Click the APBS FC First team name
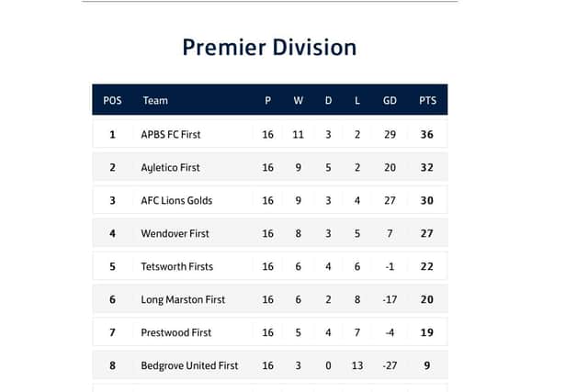The height and width of the screenshot is (392, 588). tap(171, 135)
